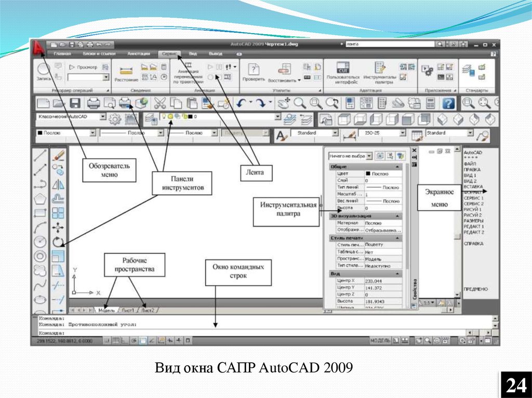Image resolution: width=532 pixels, height=398 pixels.
Task: Click the Цвет black color swatch property
Action: pyautogui.click(x=368, y=174)
